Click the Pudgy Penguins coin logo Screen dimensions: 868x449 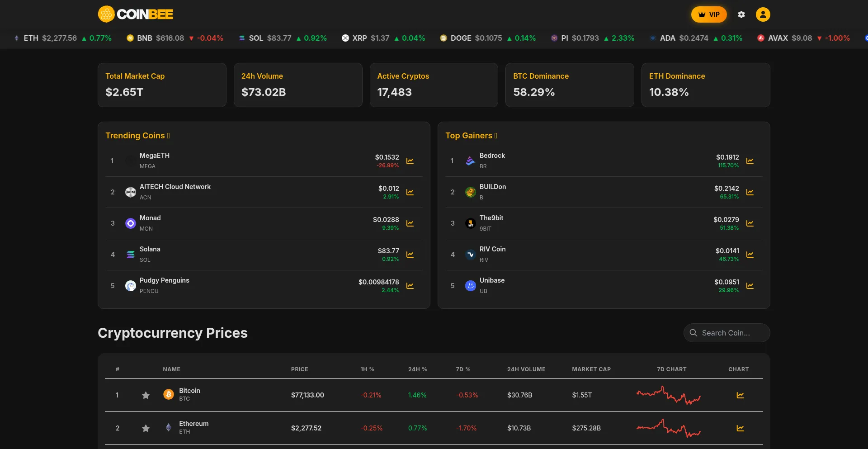pyautogui.click(x=131, y=286)
